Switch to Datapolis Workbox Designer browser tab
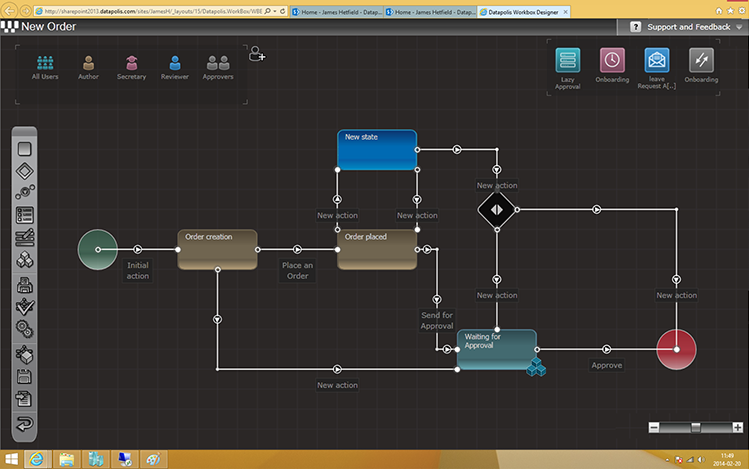The width and height of the screenshot is (749, 469). click(x=524, y=12)
